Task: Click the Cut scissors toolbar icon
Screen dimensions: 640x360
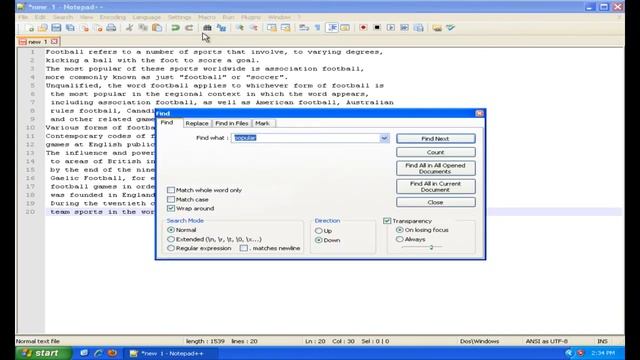Action: (129, 28)
